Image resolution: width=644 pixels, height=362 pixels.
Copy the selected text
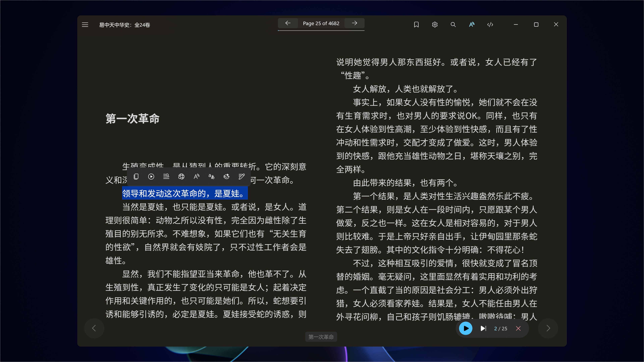(x=136, y=176)
